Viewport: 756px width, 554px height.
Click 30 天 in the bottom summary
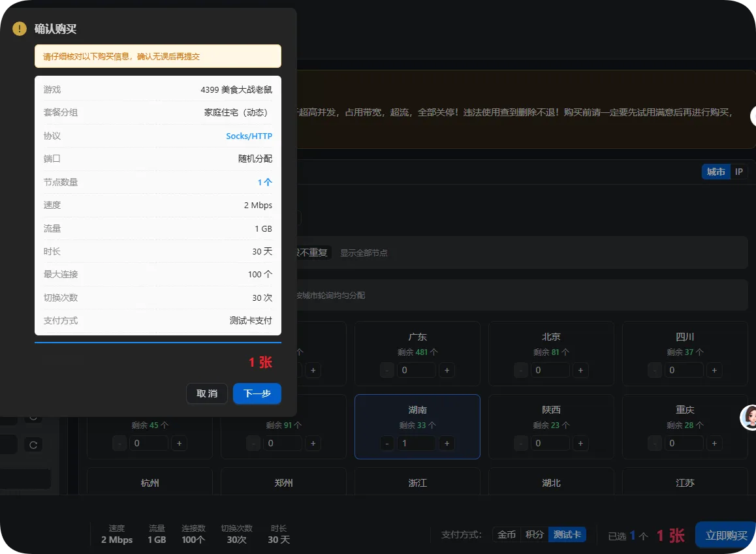tap(279, 540)
